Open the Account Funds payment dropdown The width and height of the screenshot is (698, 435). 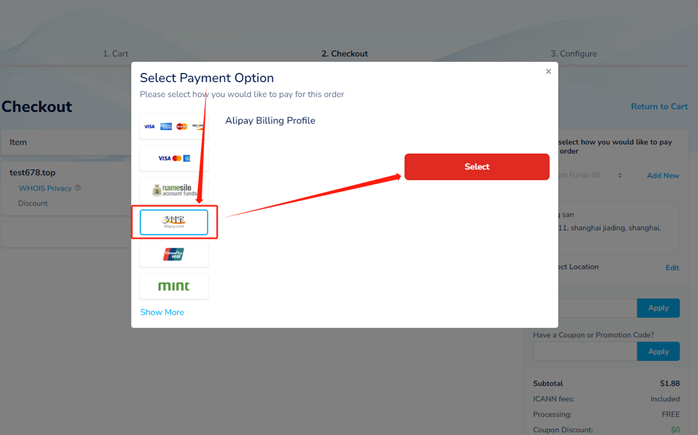[x=593, y=175]
